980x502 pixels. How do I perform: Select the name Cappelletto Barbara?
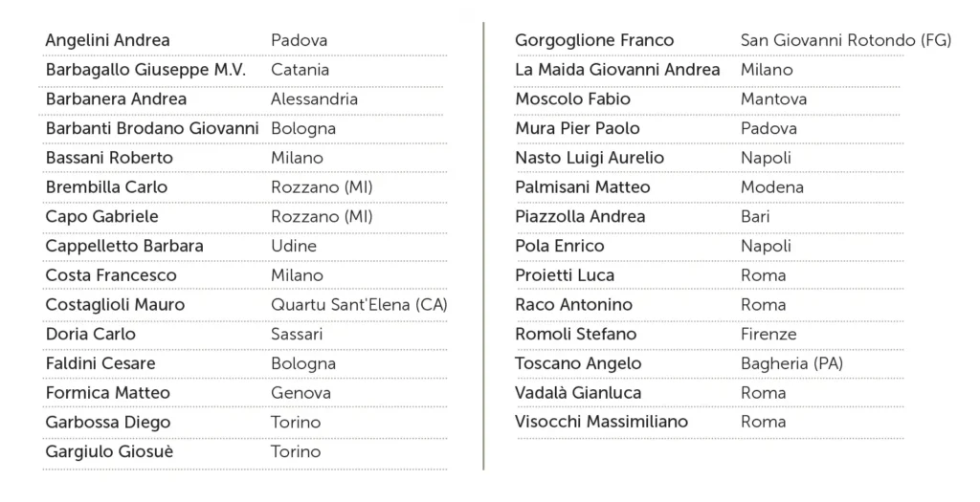(x=124, y=246)
